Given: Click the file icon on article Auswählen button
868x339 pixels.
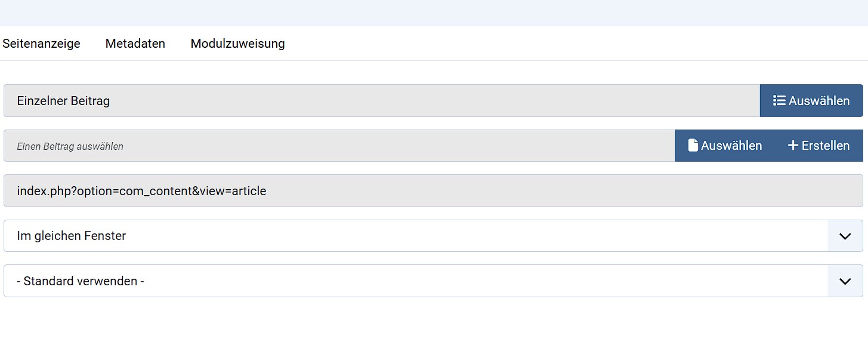Looking at the screenshot, I should pyautogui.click(x=693, y=146).
